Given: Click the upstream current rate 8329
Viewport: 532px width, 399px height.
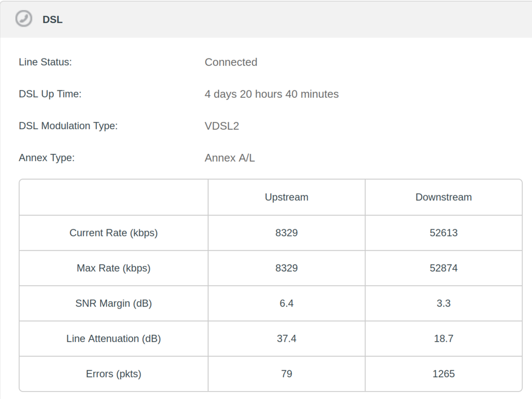Looking at the screenshot, I should coord(287,233).
